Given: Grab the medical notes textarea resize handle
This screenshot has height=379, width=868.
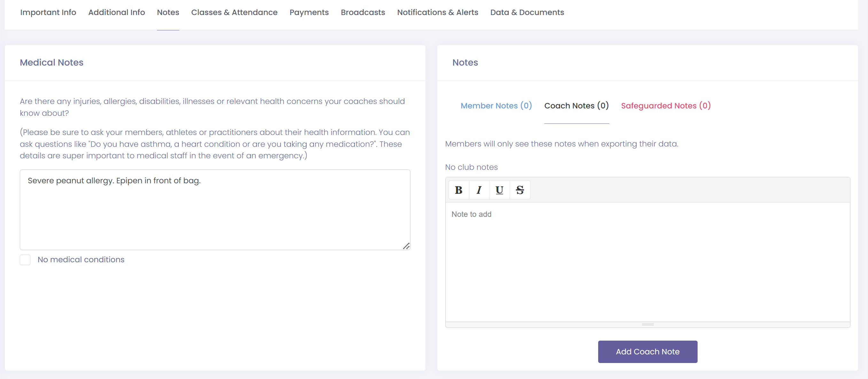Looking at the screenshot, I should pyautogui.click(x=406, y=246).
